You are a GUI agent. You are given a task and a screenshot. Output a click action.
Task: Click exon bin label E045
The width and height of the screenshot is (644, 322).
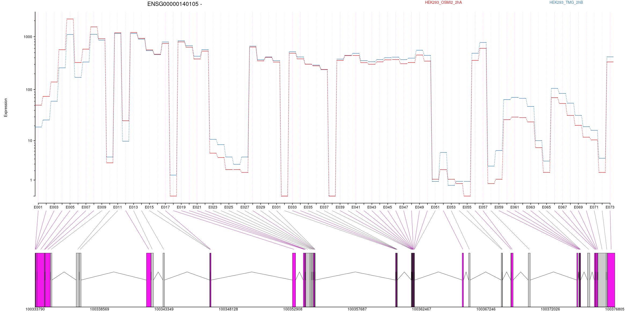(387, 207)
